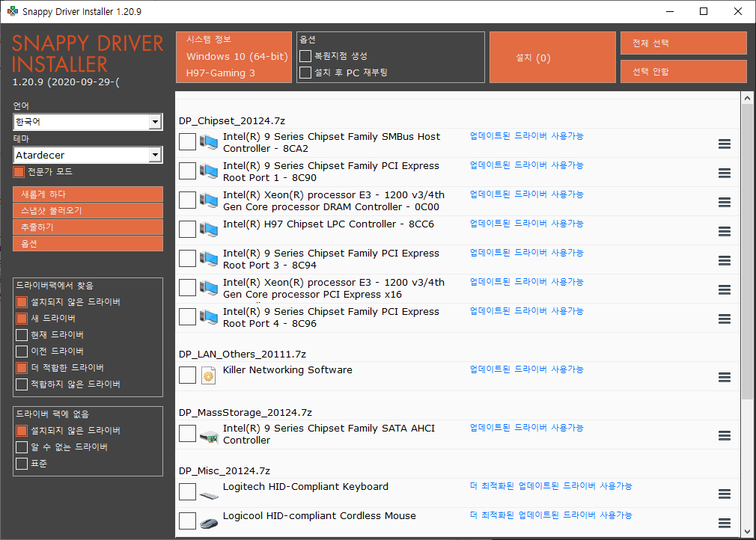
Task: Open hamburger menu for DRAM Controller row
Action: coord(724,203)
